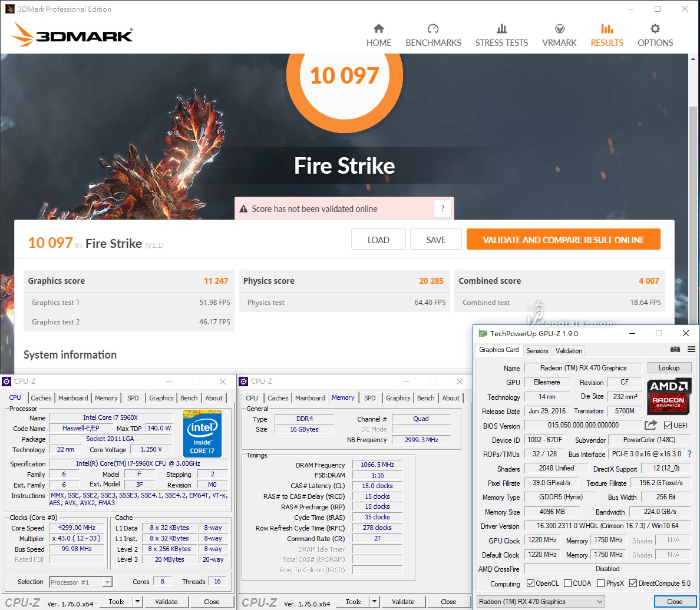Open the SPD tab in Memory window
Screen dimensions: 700x610
coord(369,397)
